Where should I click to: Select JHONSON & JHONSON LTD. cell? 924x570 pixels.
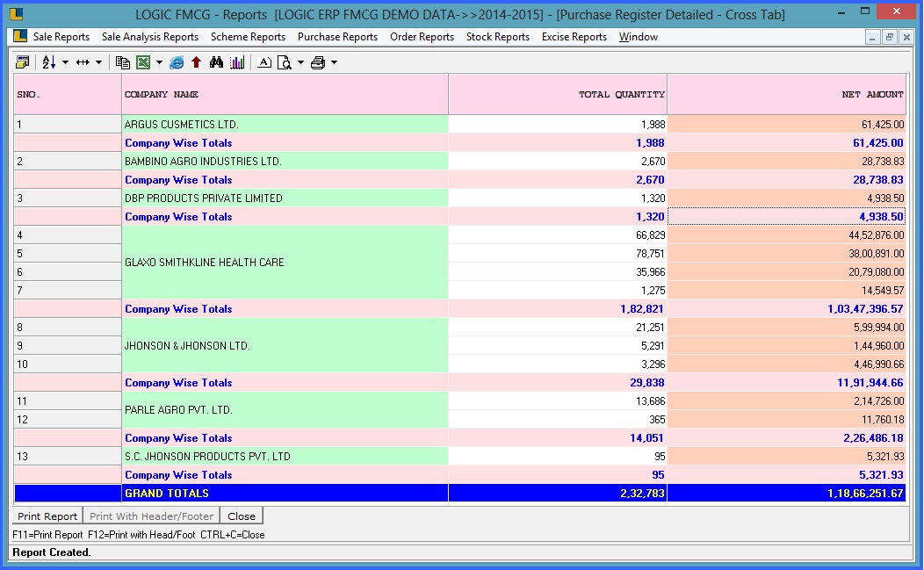coord(285,345)
